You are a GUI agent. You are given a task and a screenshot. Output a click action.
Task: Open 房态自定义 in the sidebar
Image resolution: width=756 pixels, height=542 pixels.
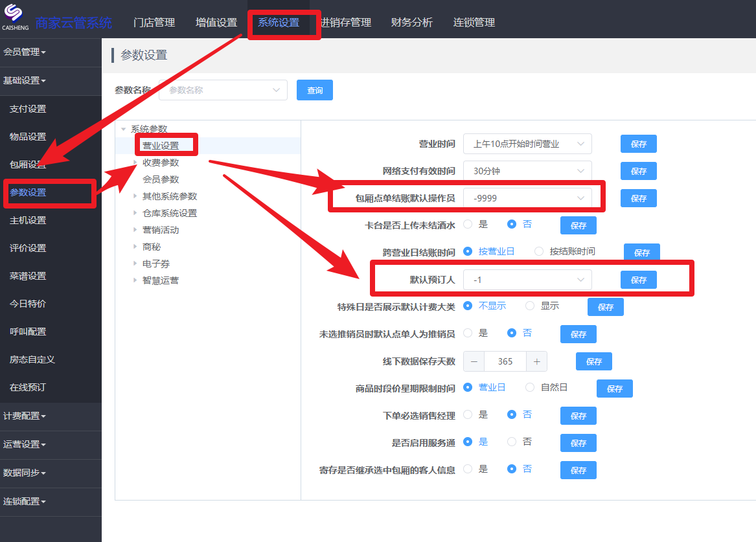[x=32, y=359]
